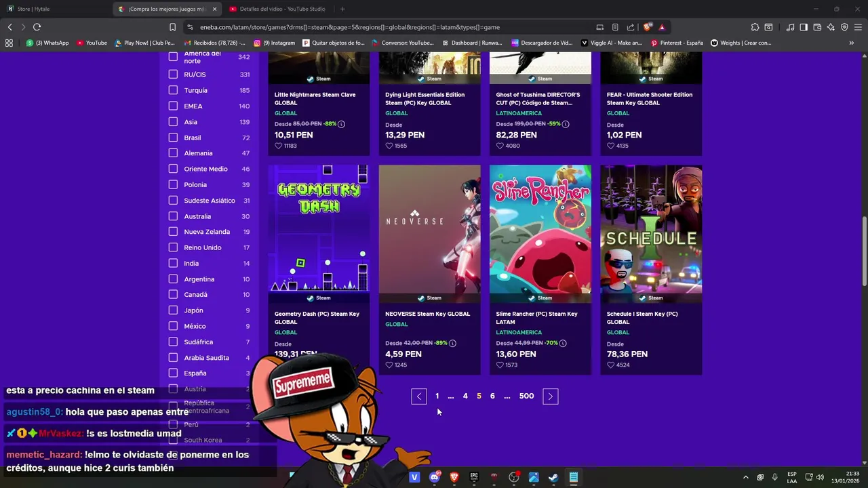Check the Argentina region checkbox
868x488 pixels.
coord(173,279)
